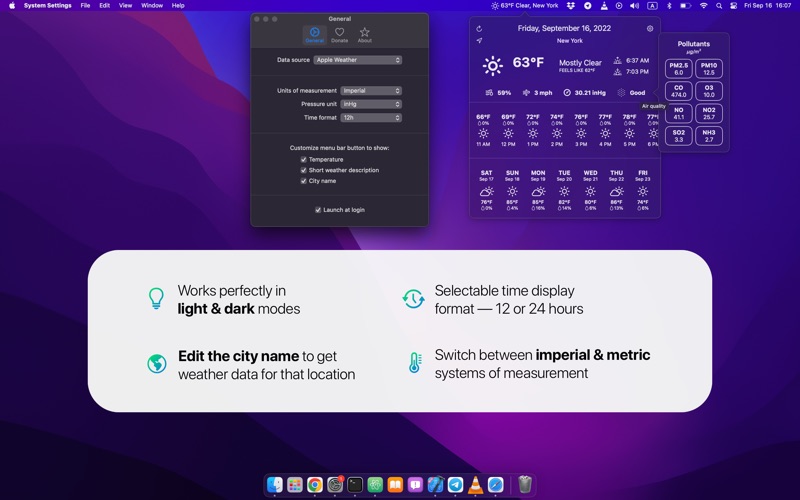Click the THU partly cloudy forecast icon
800x500 pixels.
coord(616,191)
